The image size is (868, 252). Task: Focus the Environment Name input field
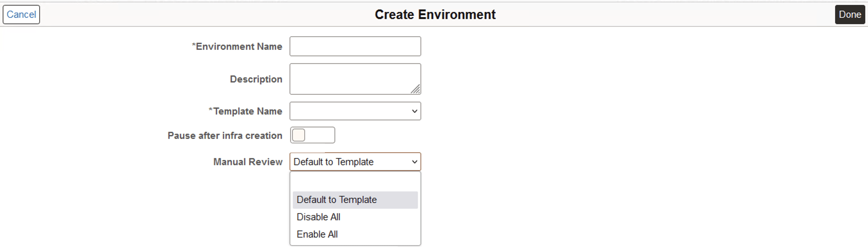(x=355, y=46)
